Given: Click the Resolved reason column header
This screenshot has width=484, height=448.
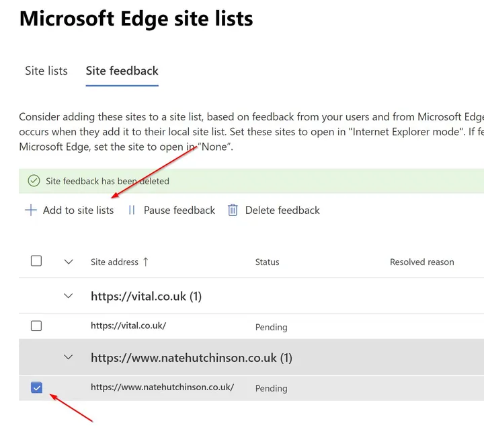Looking at the screenshot, I should coord(422,262).
